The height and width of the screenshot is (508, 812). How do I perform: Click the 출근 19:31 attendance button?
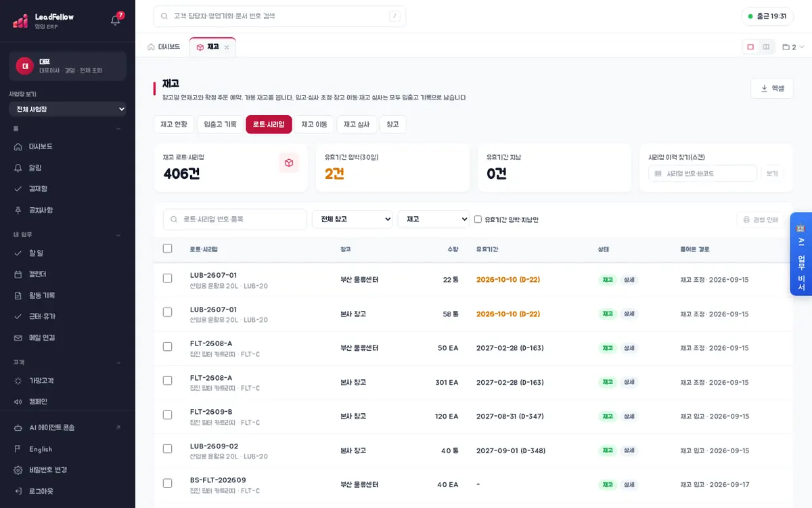(767, 16)
